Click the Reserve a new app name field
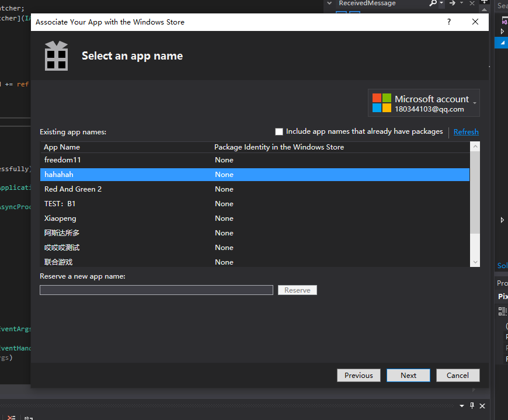This screenshot has height=420, width=508. 156,290
